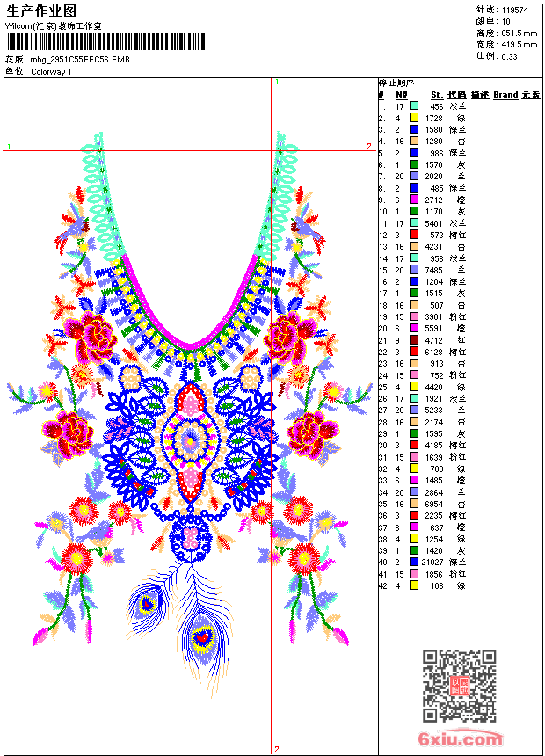The image size is (545, 756).
Task: Pick the periwinkle swatch beside 5233
Action: coord(414,410)
